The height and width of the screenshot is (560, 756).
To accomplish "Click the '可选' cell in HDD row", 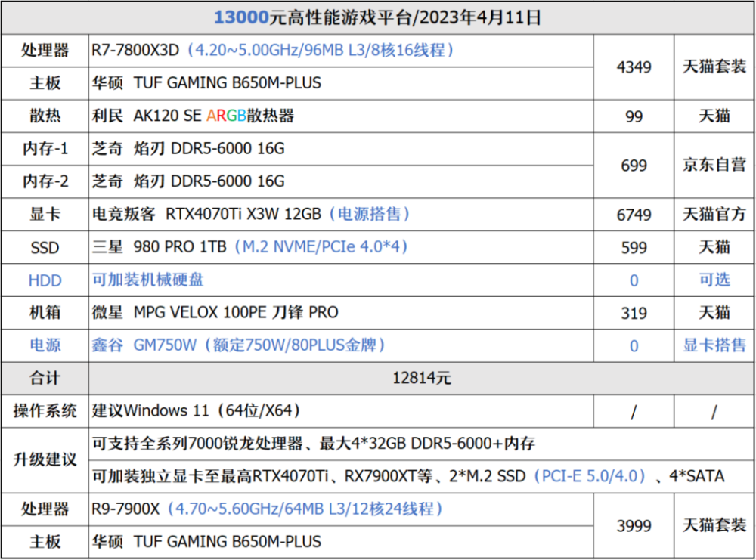I will tap(714, 280).
